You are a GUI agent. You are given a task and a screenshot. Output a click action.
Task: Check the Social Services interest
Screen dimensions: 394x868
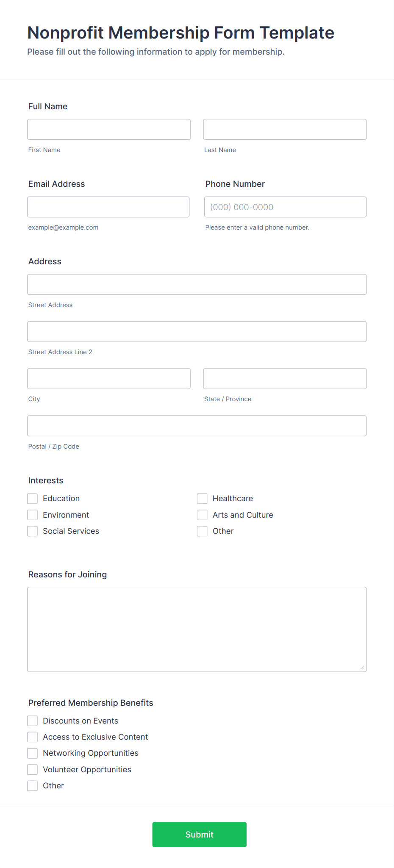32,531
